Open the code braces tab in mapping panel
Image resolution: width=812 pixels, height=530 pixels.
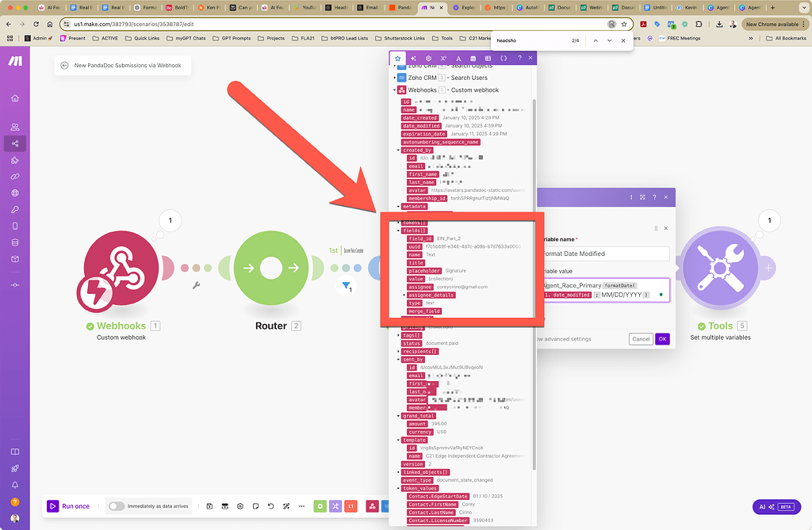[x=504, y=57]
